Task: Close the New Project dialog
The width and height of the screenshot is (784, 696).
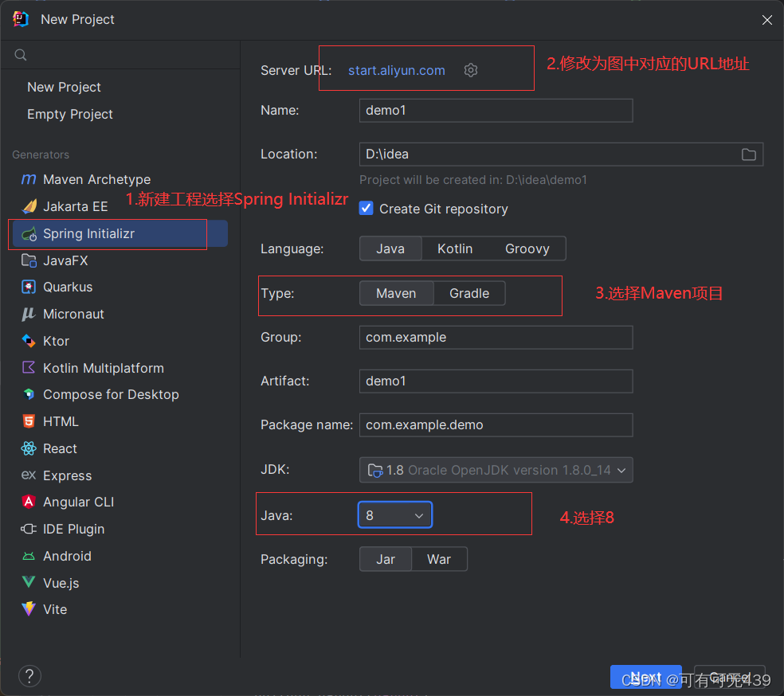Action: point(767,19)
